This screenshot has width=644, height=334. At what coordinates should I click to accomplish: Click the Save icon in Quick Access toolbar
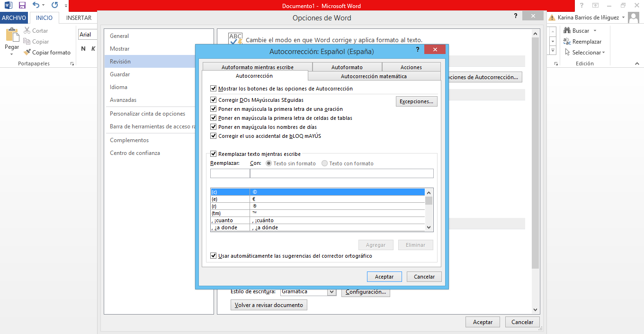click(22, 6)
